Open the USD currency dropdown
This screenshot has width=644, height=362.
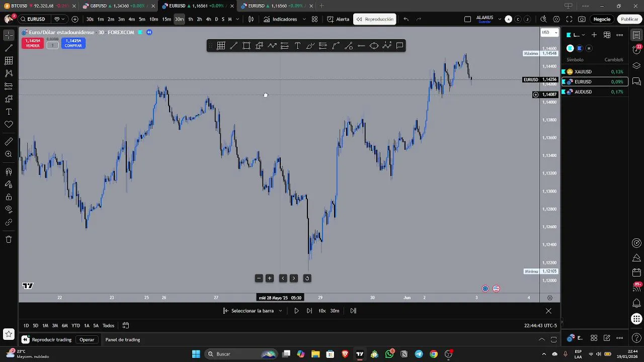[549, 32]
